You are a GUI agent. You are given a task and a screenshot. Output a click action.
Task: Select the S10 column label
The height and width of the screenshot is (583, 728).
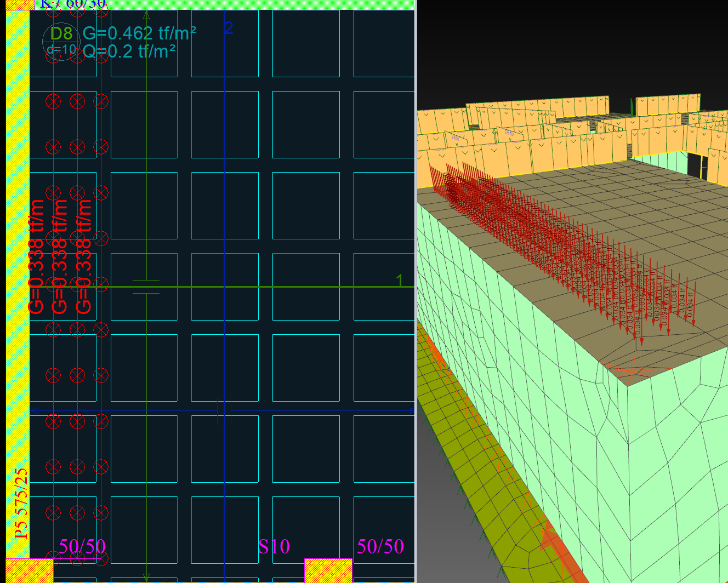(x=274, y=546)
